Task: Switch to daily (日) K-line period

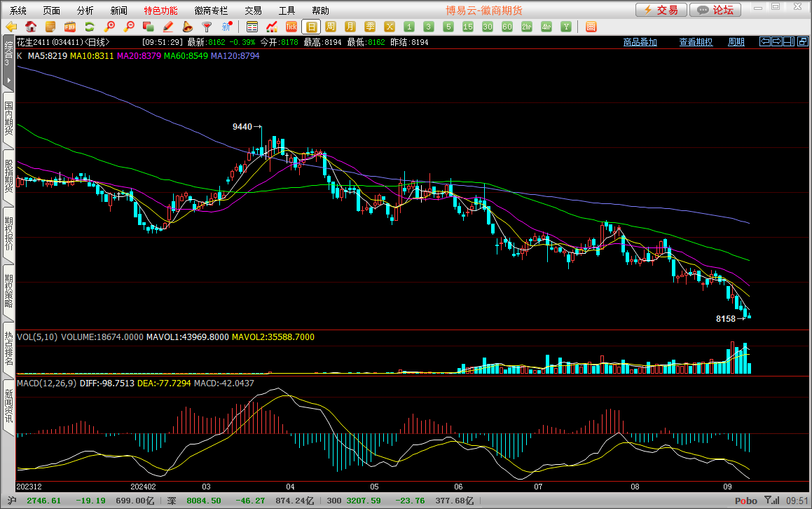Action: pos(311,27)
